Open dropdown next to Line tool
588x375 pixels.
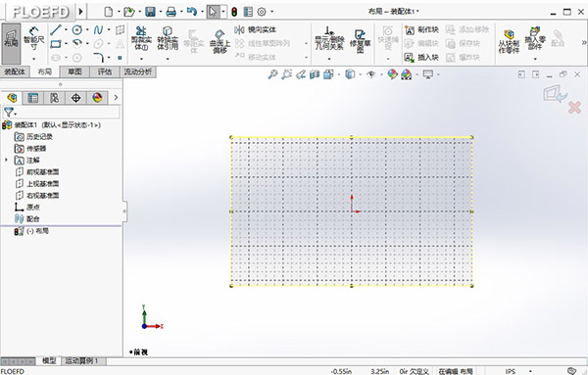[66, 29]
